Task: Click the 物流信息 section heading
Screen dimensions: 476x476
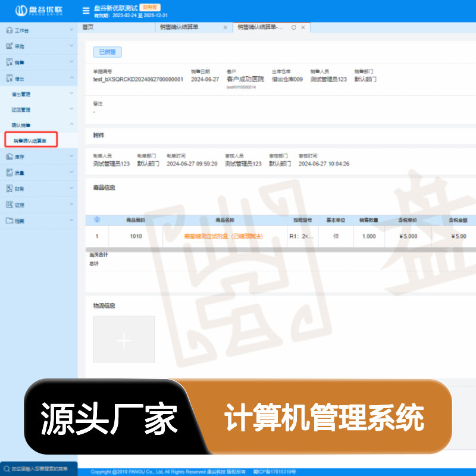Action: 104,306
